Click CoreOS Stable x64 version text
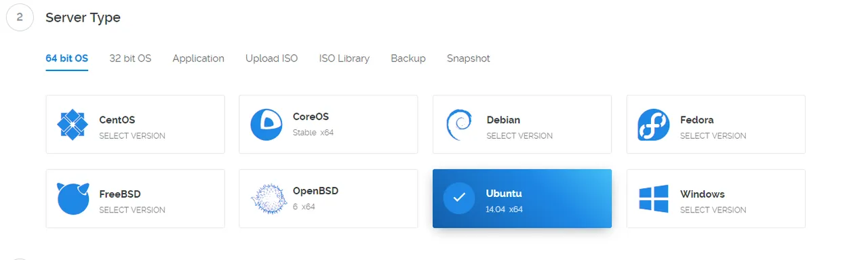 (313, 132)
